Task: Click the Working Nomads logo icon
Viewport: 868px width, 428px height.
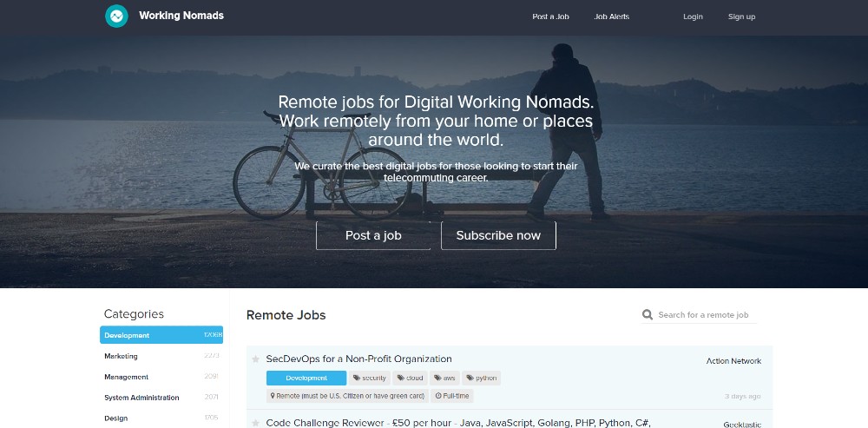Action: [116, 16]
